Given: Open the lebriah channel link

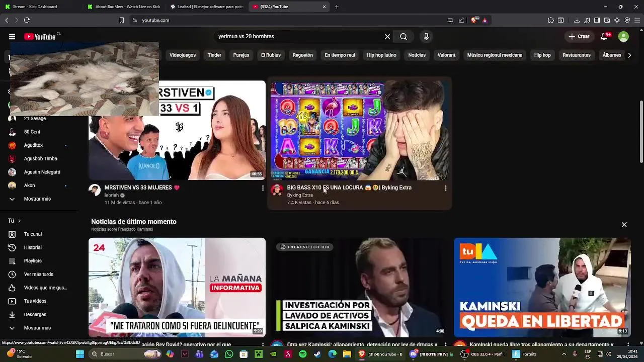Looking at the screenshot, I should point(112,195).
